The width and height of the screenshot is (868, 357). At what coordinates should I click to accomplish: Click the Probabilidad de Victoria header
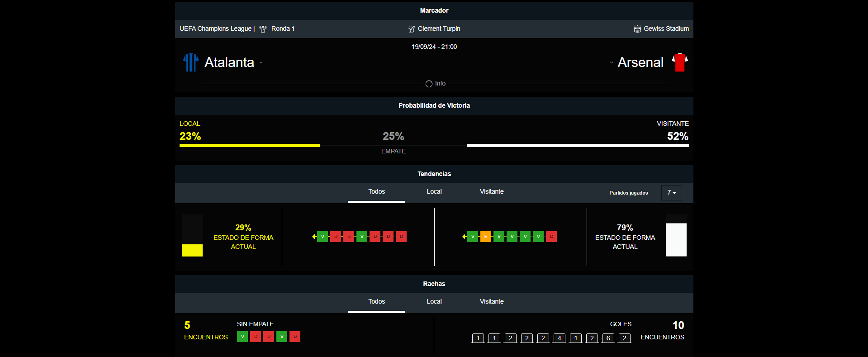(x=434, y=106)
